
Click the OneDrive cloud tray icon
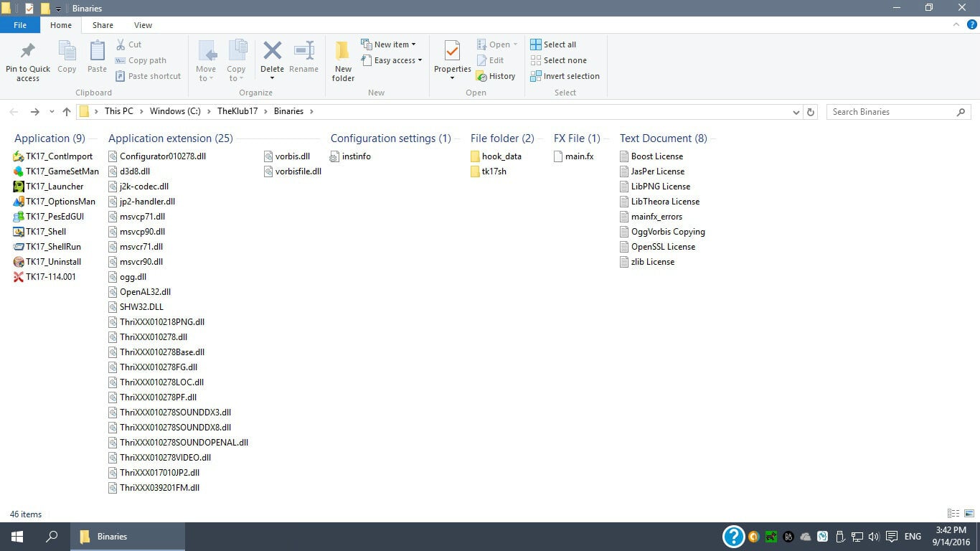(x=805, y=537)
